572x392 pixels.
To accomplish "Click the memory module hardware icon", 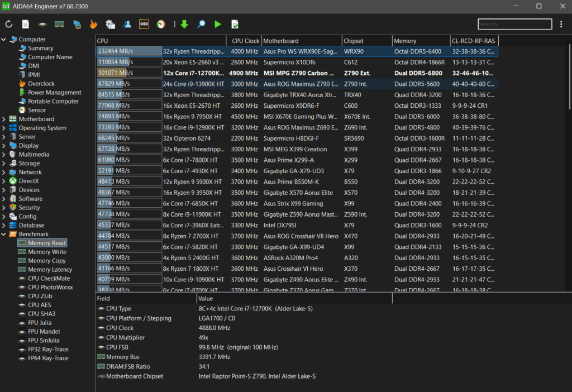I will (x=59, y=24).
